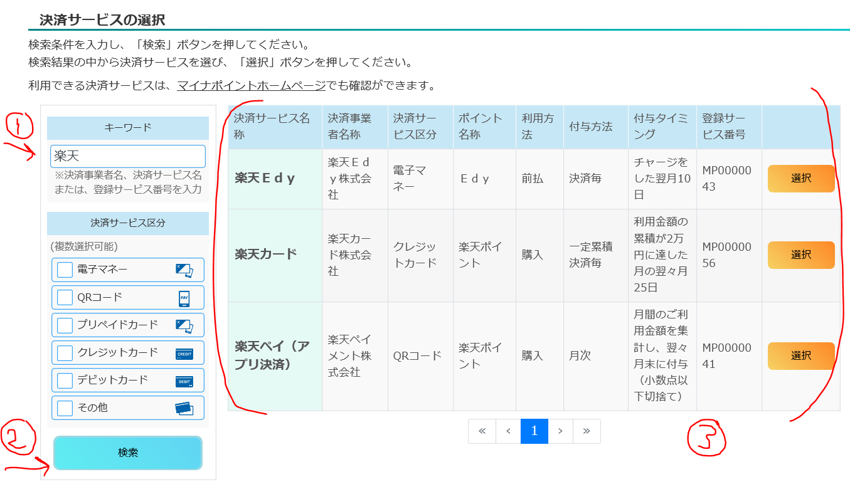Check the デビットカード checkbox

click(x=65, y=381)
